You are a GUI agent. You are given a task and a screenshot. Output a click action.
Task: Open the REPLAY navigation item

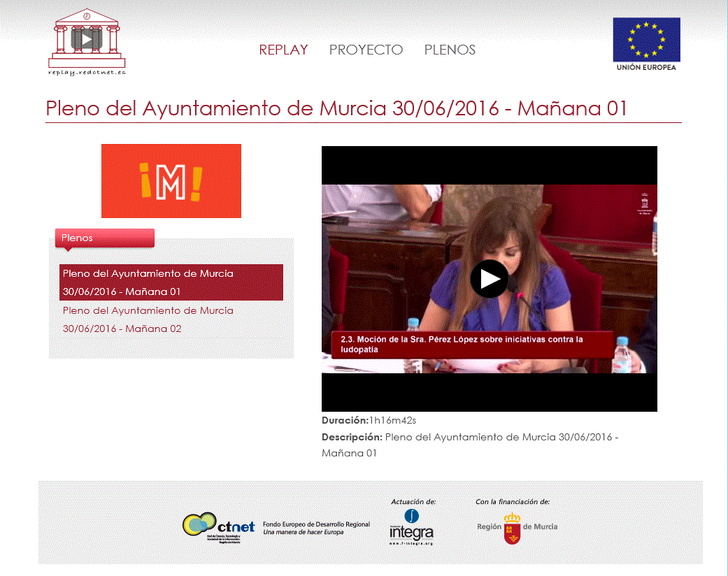(283, 50)
